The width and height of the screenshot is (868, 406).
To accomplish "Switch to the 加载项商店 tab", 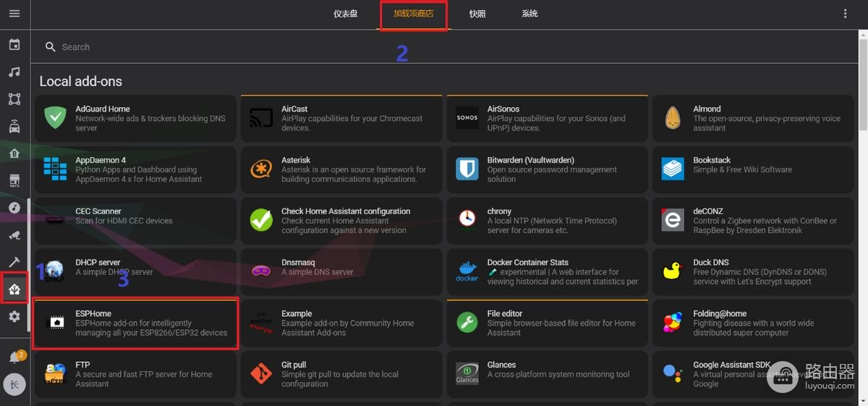I will (x=414, y=14).
